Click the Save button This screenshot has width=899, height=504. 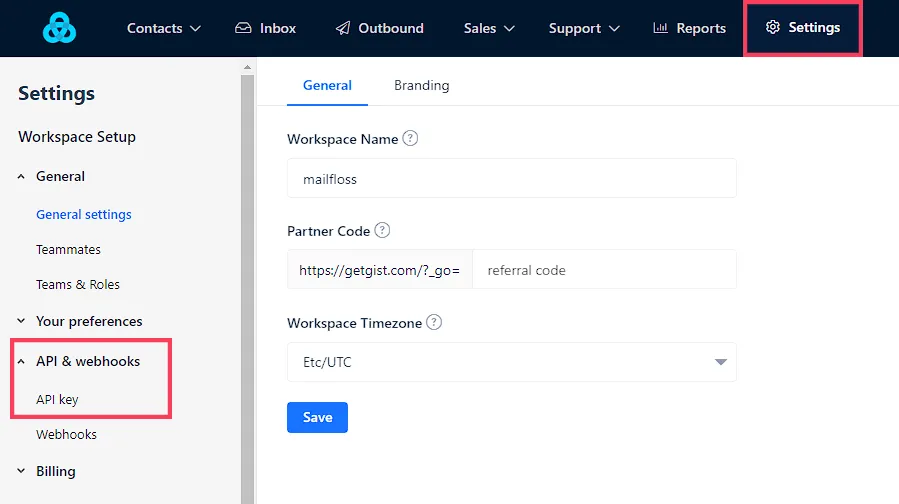coord(317,417)
